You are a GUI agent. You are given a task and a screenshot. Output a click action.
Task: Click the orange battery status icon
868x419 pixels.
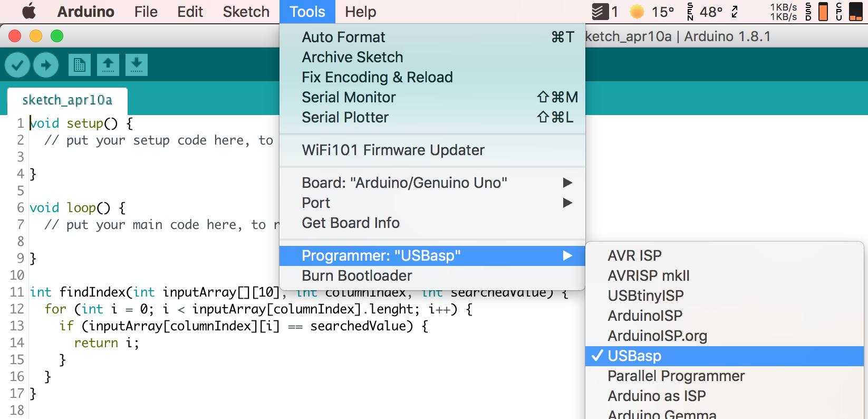tap(823, 12)
